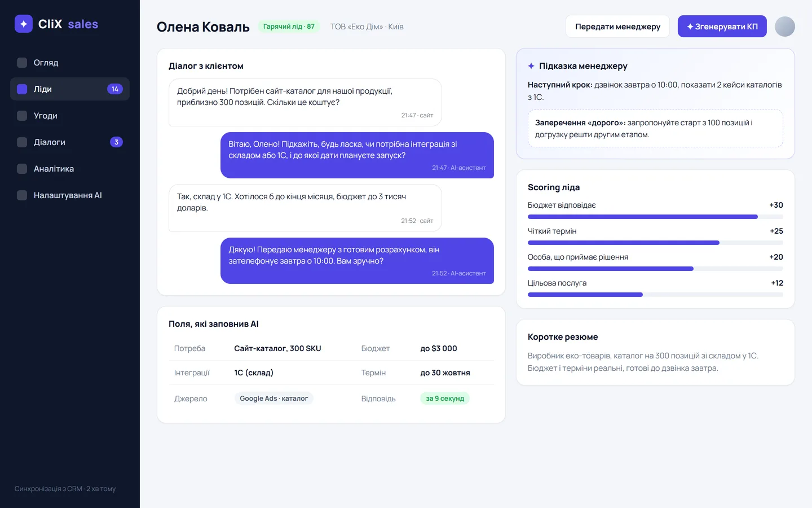Screen dimensions: 812x508
Task: Click the deadline value до 30 жовтня
Action: [445, 373]
